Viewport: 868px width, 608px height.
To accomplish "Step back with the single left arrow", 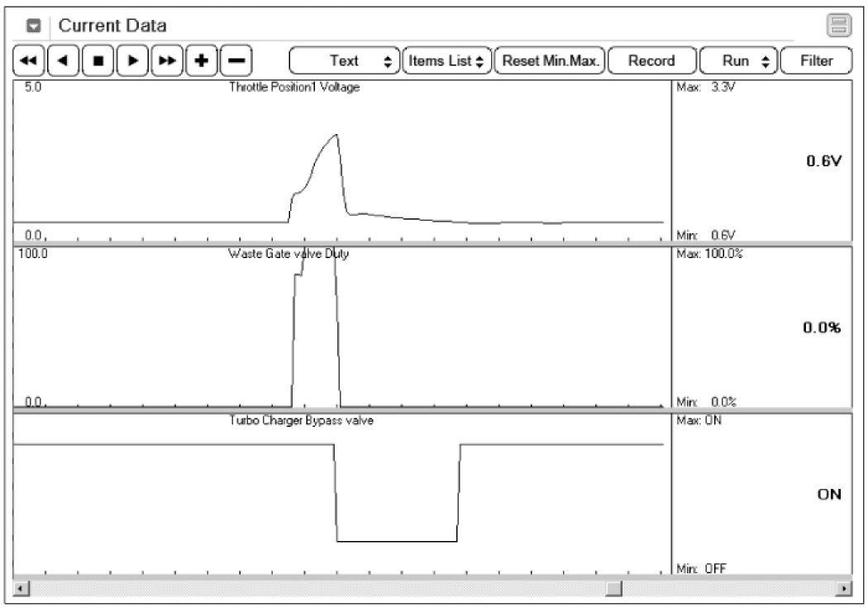I will coord(63,61).
